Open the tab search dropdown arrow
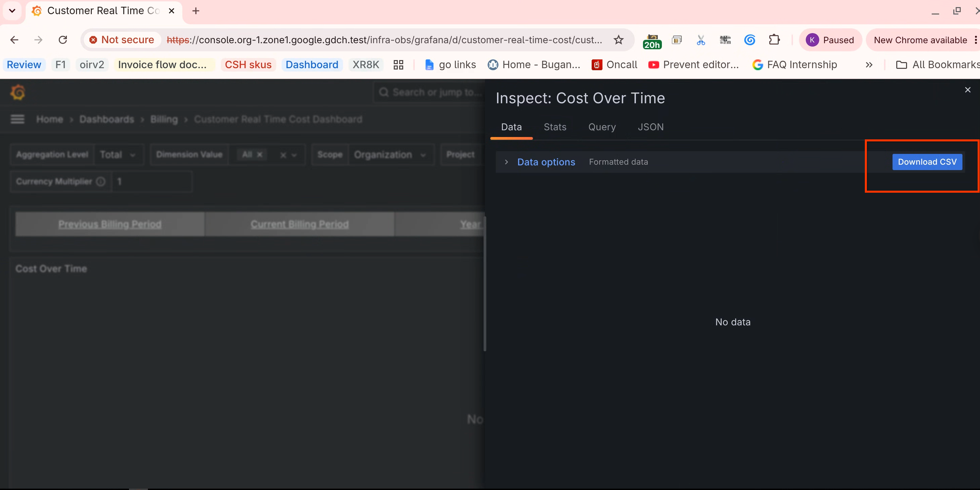This screenshot has height=490, width=980. (x=12, y=11)
